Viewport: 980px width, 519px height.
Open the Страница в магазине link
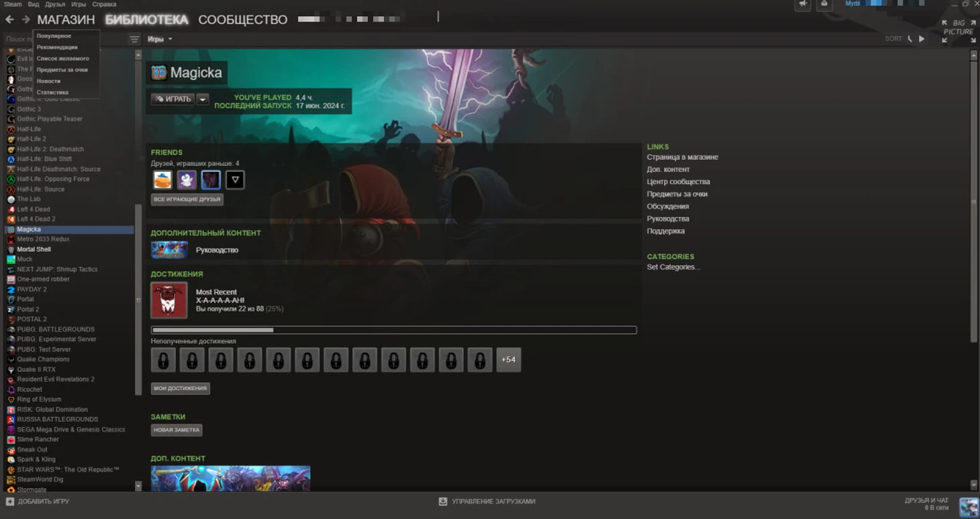click(x=682, y=157)
